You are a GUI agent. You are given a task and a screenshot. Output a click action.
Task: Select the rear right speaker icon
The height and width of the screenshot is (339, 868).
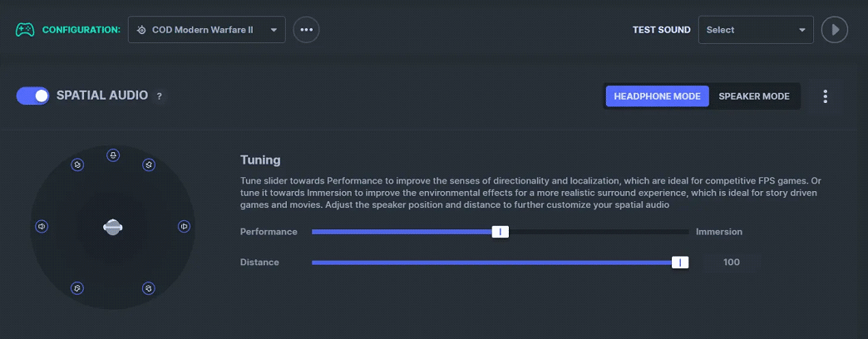[x=148, y=288]
